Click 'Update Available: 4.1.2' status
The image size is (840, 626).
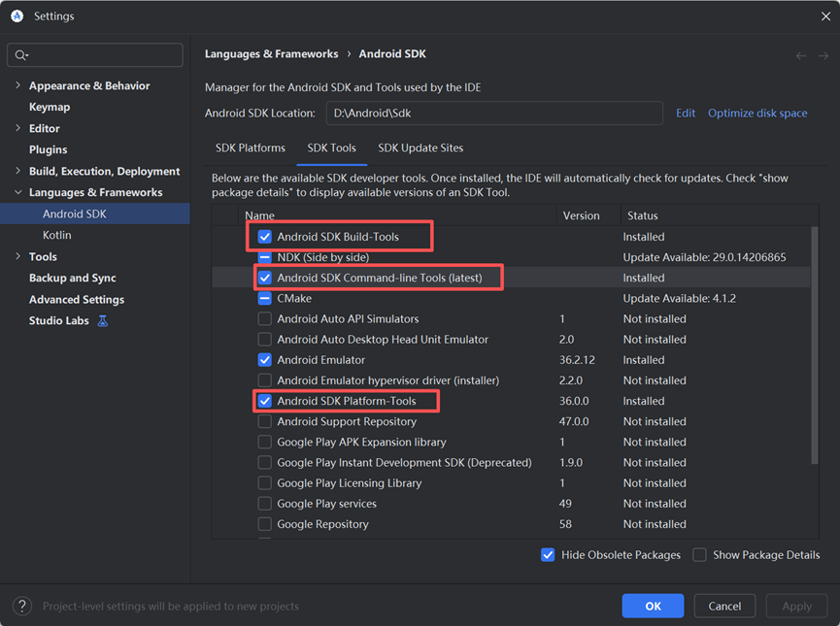680,298
